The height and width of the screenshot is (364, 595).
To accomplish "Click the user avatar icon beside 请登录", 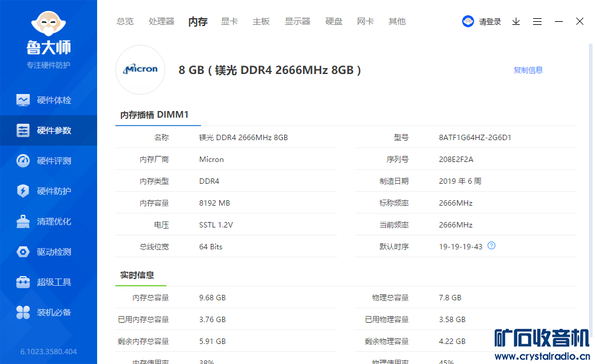I will coord(468,21).
